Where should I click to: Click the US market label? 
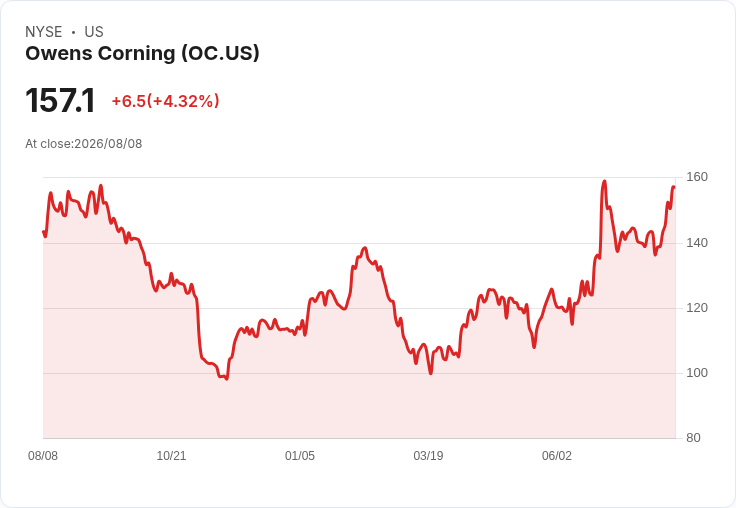point(94,32)
